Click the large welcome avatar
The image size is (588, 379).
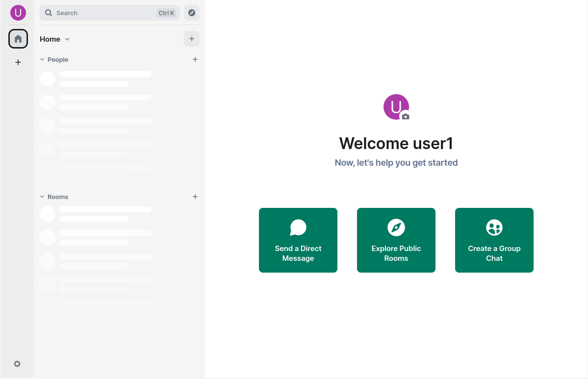396,107
